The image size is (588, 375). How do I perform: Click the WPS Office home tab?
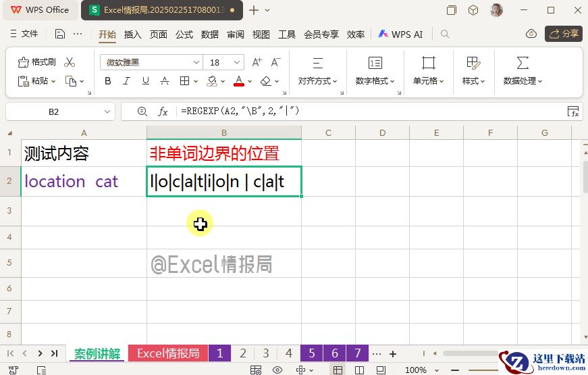click(40, 10)
